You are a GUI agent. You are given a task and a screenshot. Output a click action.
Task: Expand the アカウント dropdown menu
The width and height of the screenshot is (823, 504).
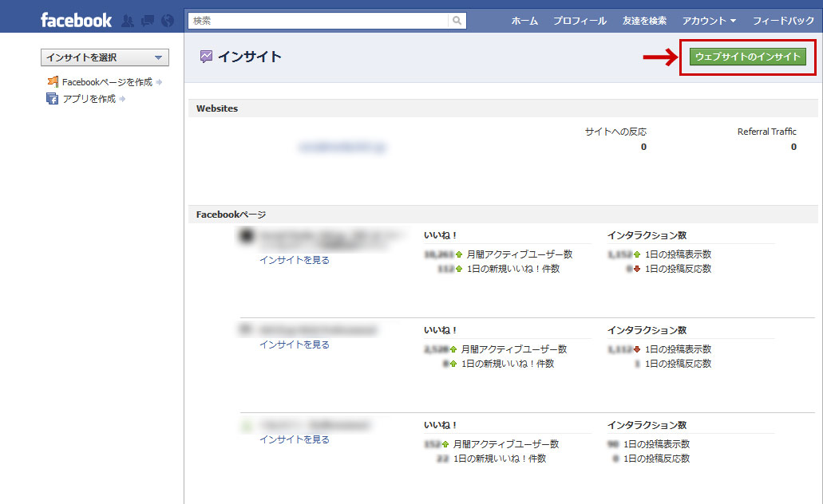(x=709, y=21)
